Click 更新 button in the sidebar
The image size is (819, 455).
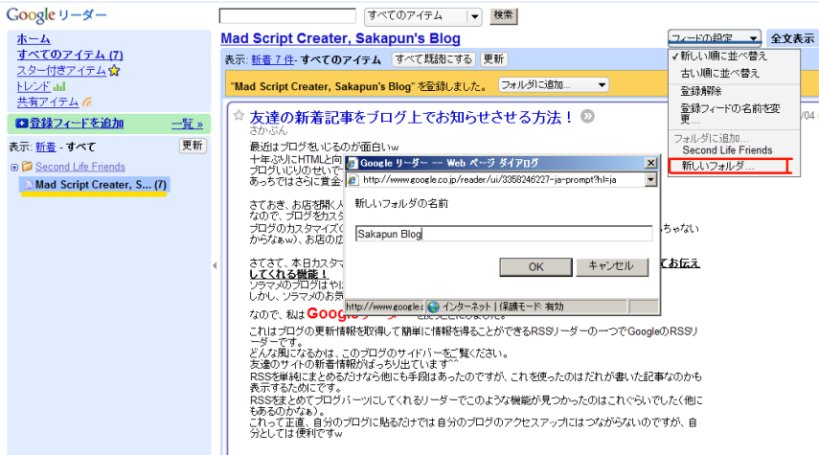(x=192, y=146)
